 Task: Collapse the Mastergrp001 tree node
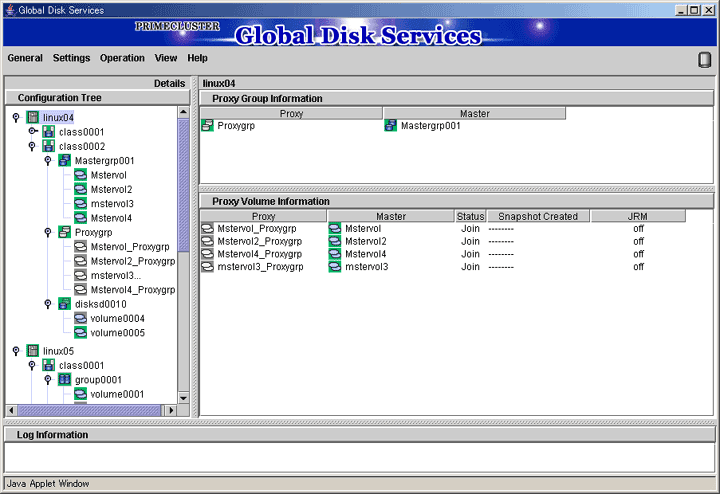(x=48, y=161)
